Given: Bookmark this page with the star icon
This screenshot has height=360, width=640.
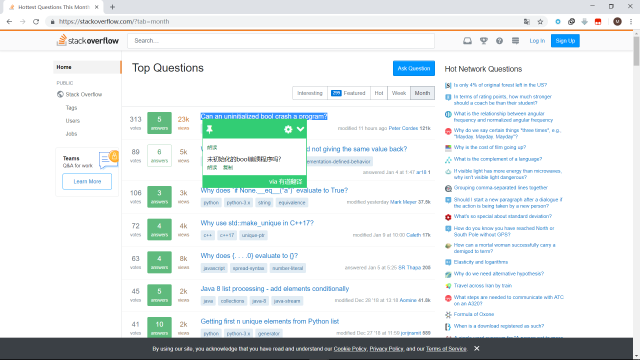Looking at the screenshot, I should pyautogui.click(x=540, y=22).
